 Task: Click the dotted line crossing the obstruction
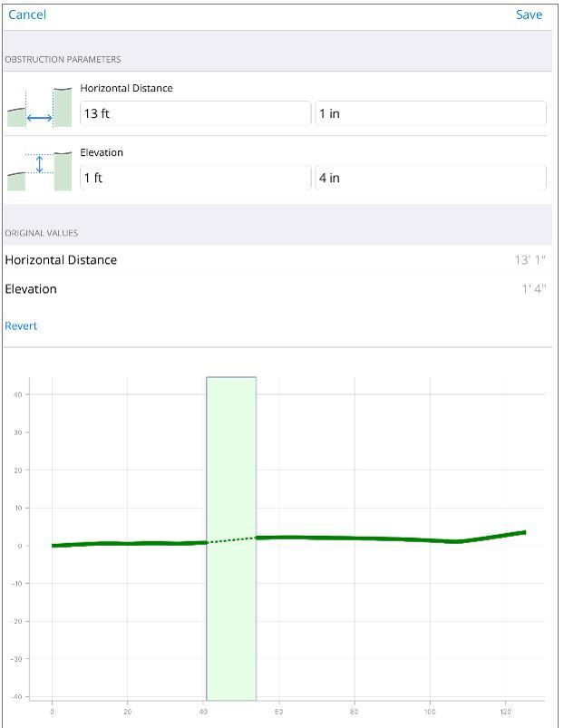pyautogui.click(x=232, y=540)
